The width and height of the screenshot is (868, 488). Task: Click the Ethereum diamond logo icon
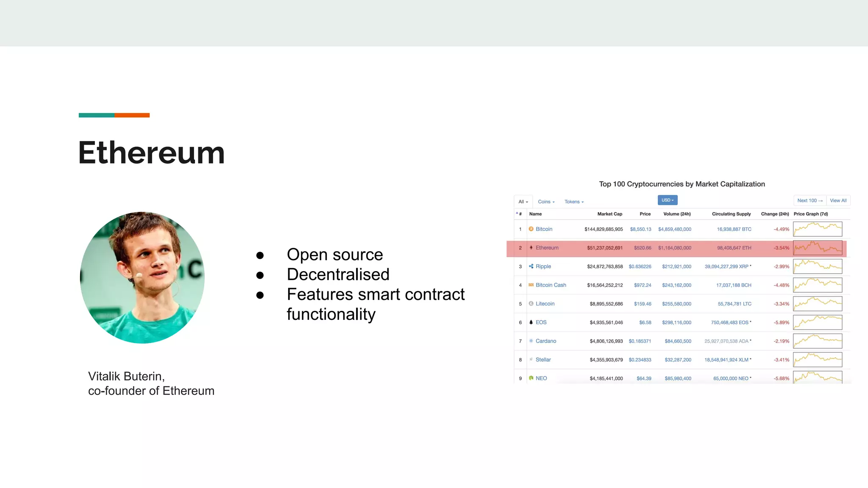coord(531,248)
